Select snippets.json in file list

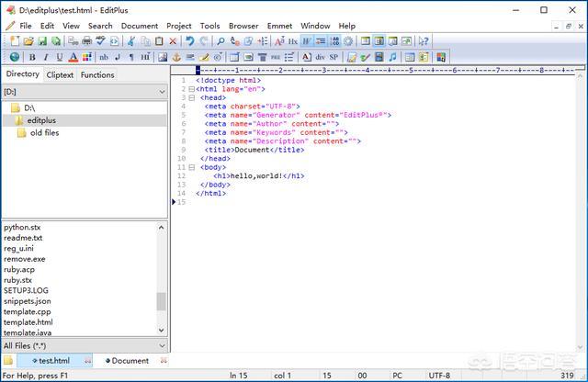[x=28, y=301]
